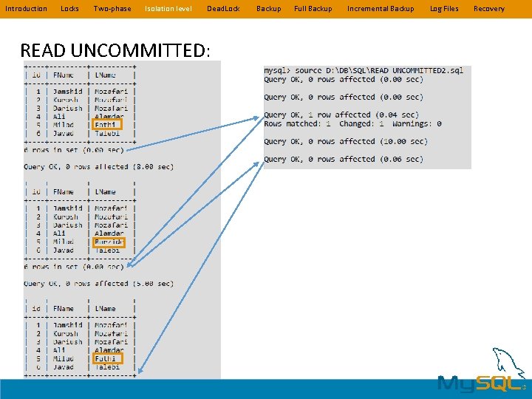Screen dimensions: 532x399
Task: Click the boxed LName cell in the second result table
Action: pos(109,242)
